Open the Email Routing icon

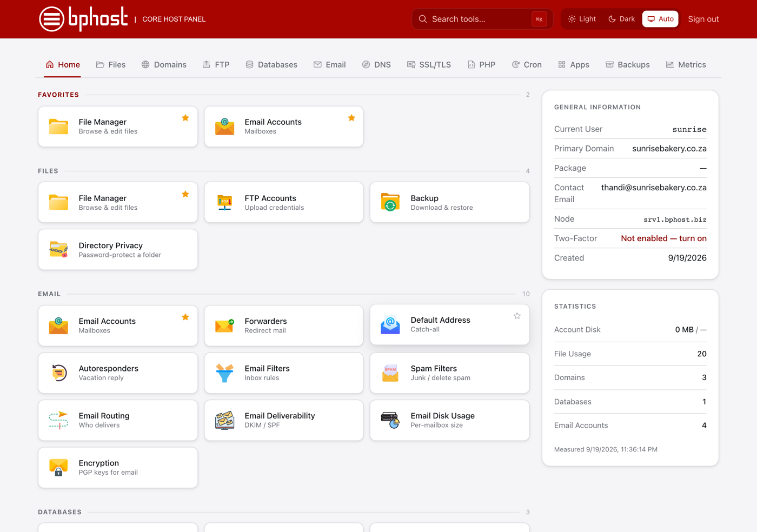coord(58,420)
